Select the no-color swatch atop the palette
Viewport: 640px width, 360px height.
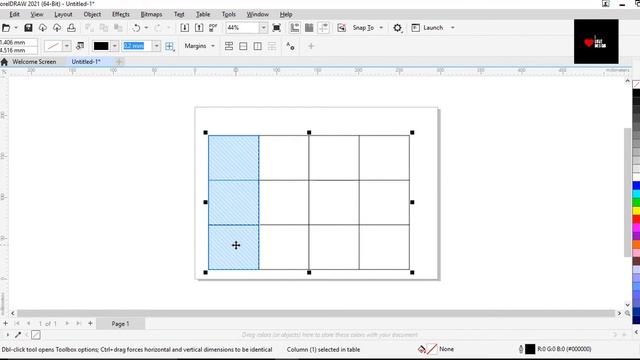click(x=636, y=84)
